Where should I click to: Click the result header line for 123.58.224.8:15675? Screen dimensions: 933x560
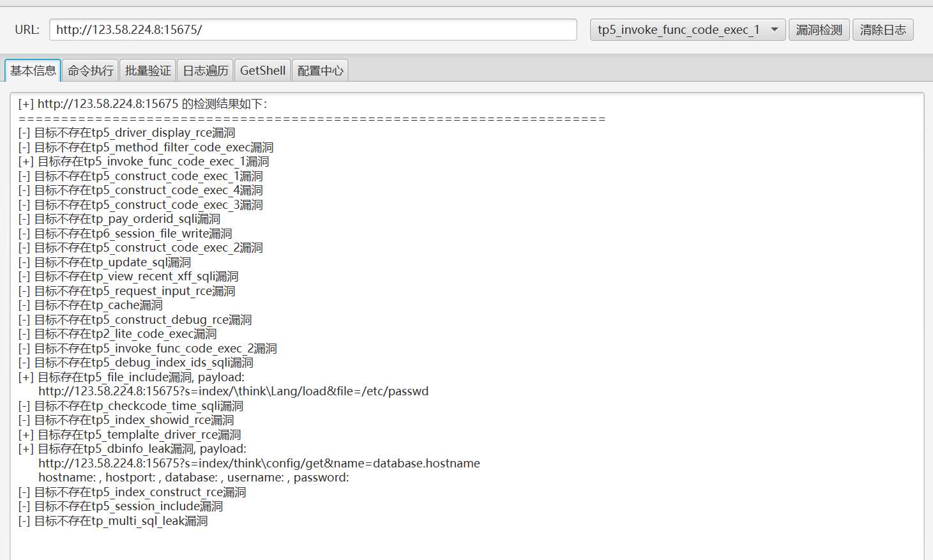[x=143, y=104]
